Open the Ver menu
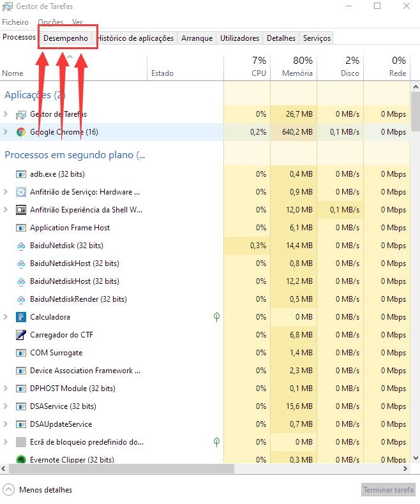Image resolution: width=420 pixels, height=504 pixels. coord(77,22)
